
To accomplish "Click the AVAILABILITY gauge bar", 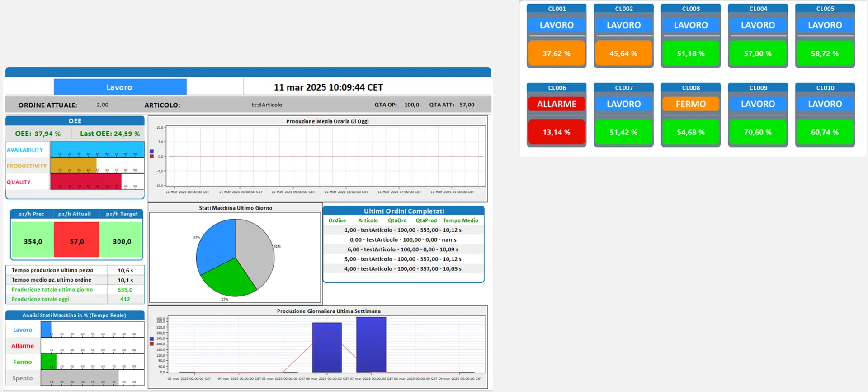I will (97, 149).
